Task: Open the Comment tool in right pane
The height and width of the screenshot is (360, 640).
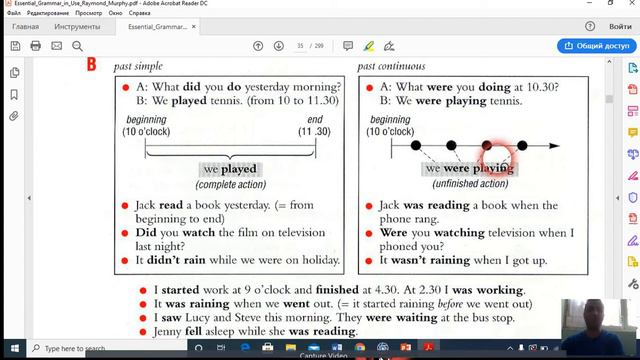Action: pyautogui.click(x=633, y=132)
